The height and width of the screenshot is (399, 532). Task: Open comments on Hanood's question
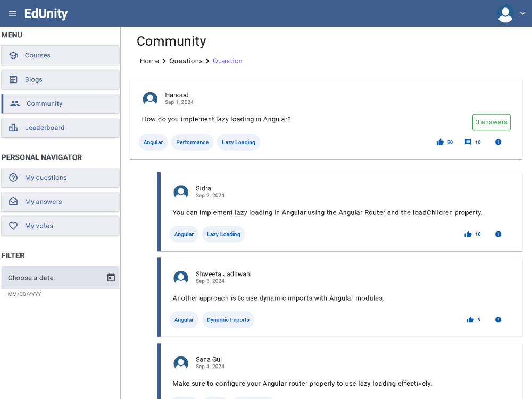[468, 142]
